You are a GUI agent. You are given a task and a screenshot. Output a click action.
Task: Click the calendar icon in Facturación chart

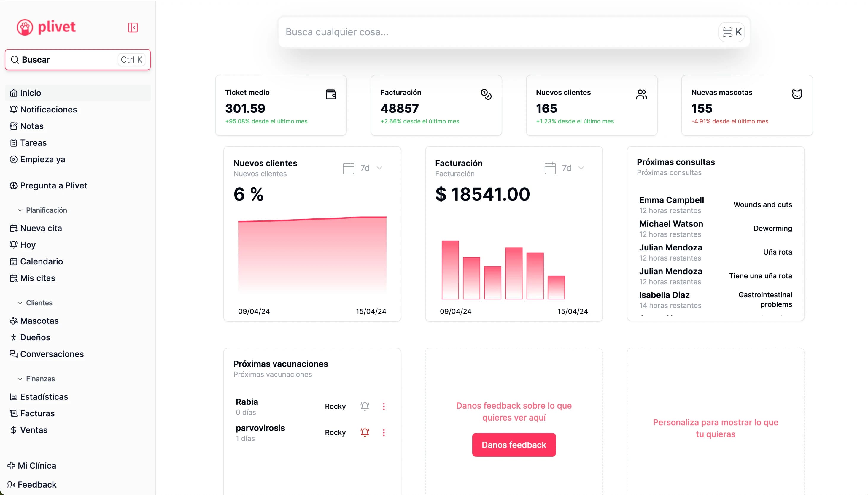(x=550, y=168)
